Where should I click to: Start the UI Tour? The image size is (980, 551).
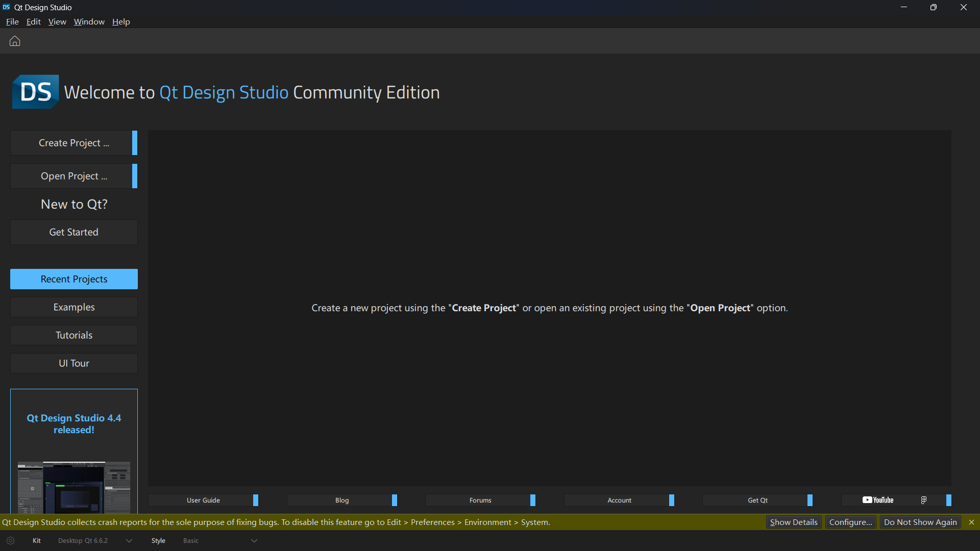(x=74, y=363)
